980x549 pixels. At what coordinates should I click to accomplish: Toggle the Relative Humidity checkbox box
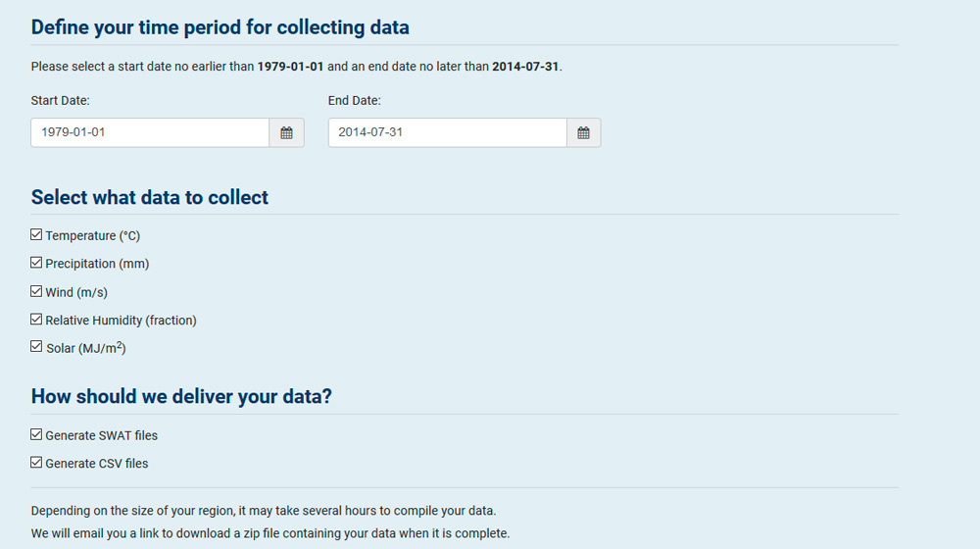(36, 320)
